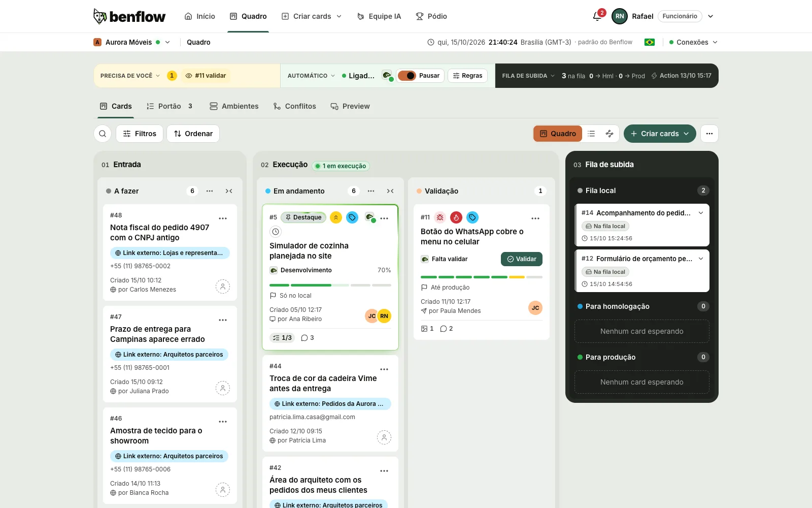Open the Filtros button
This screenshot has height=508, width=812.
point(140,134)
